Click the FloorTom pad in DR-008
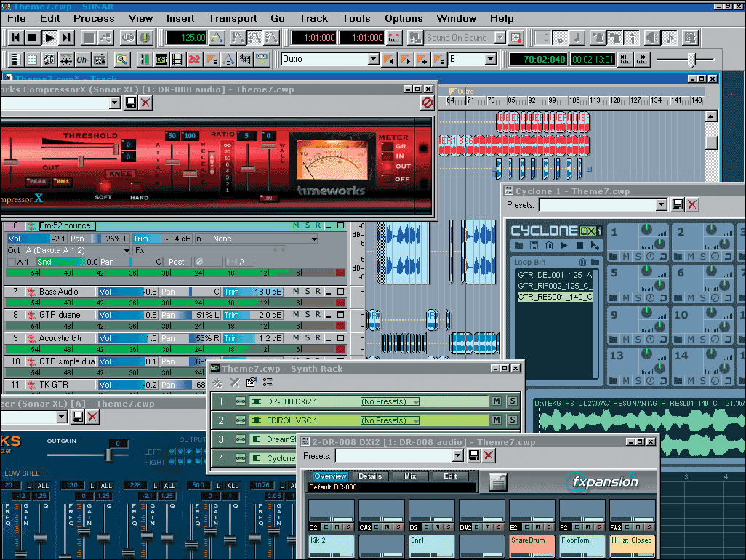 click(x=582, y=546)
